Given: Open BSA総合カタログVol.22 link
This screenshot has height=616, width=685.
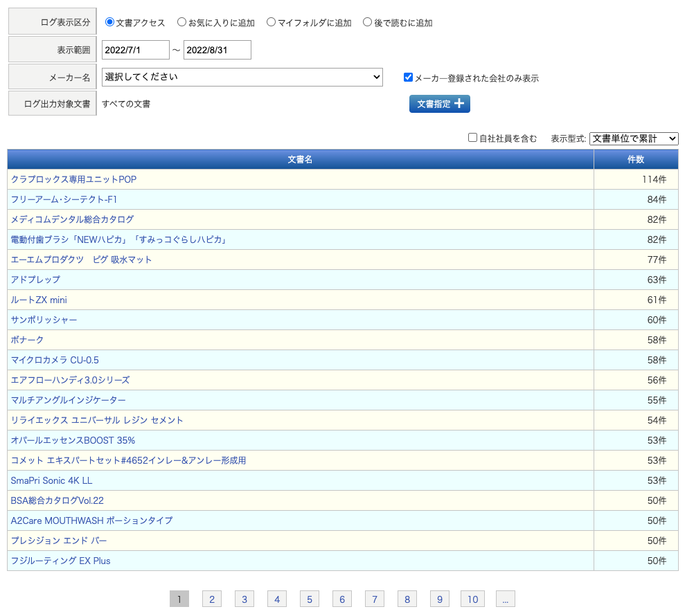Looking at the screenshot, I should click(57, 500).
